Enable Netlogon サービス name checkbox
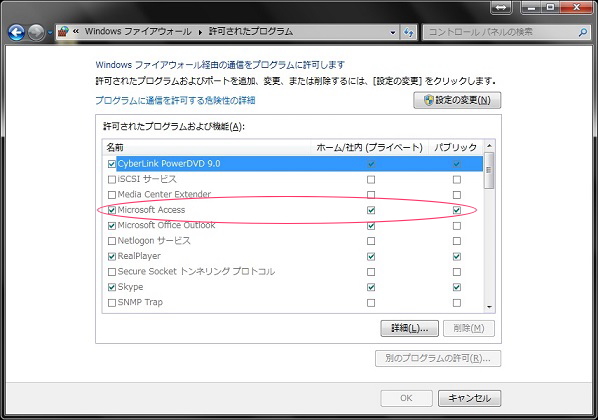598x420 pixels. 112,241
